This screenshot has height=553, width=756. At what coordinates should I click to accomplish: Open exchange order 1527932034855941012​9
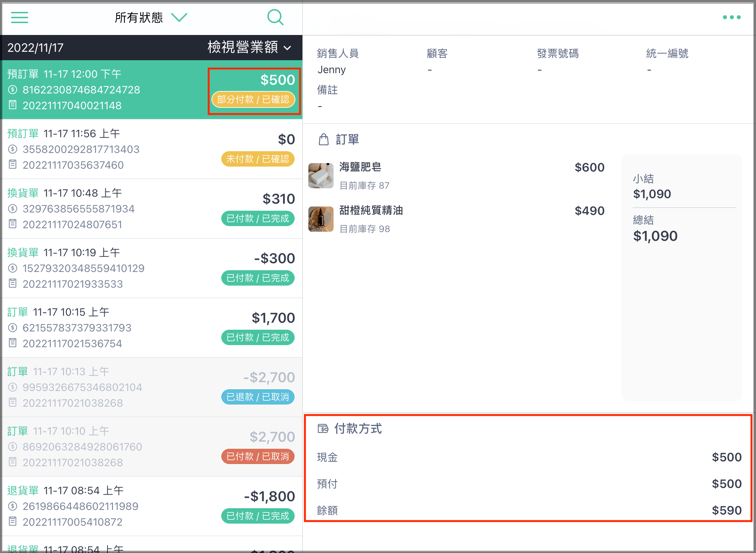tap(152, 268)
